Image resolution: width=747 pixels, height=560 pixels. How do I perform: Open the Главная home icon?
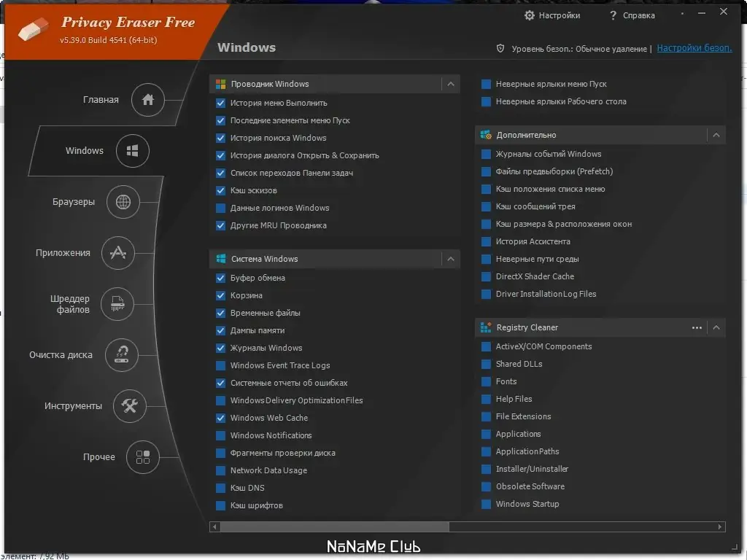click(x=147, y=99)
